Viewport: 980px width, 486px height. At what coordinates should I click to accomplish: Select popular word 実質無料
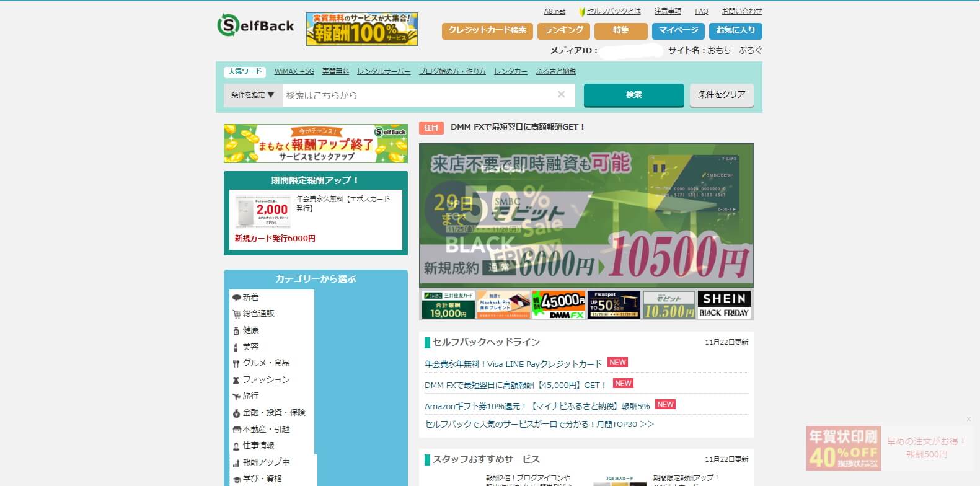coord(335,71)
